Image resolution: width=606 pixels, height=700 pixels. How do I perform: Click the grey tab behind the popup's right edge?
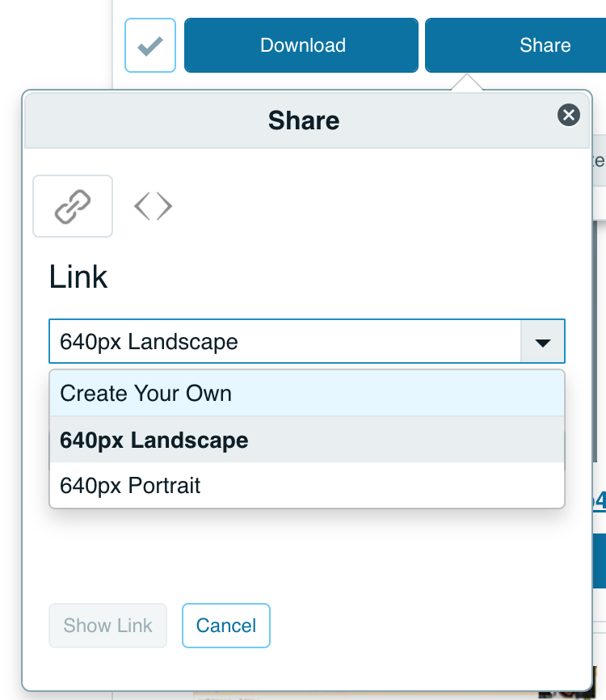tap(599, 161)
